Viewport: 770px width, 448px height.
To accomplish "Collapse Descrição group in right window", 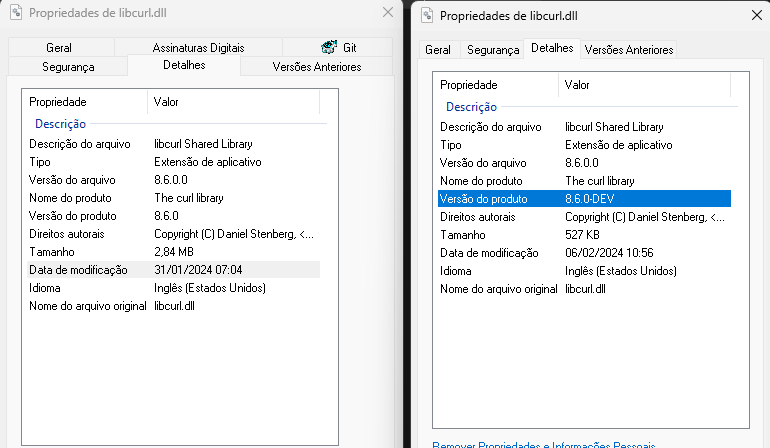I will point(471,107).
